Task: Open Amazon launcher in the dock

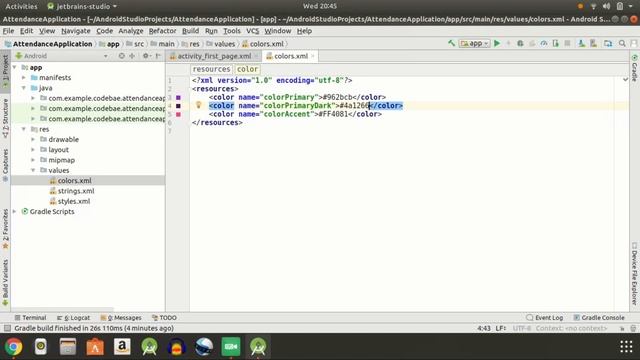Action: (122, 347)
